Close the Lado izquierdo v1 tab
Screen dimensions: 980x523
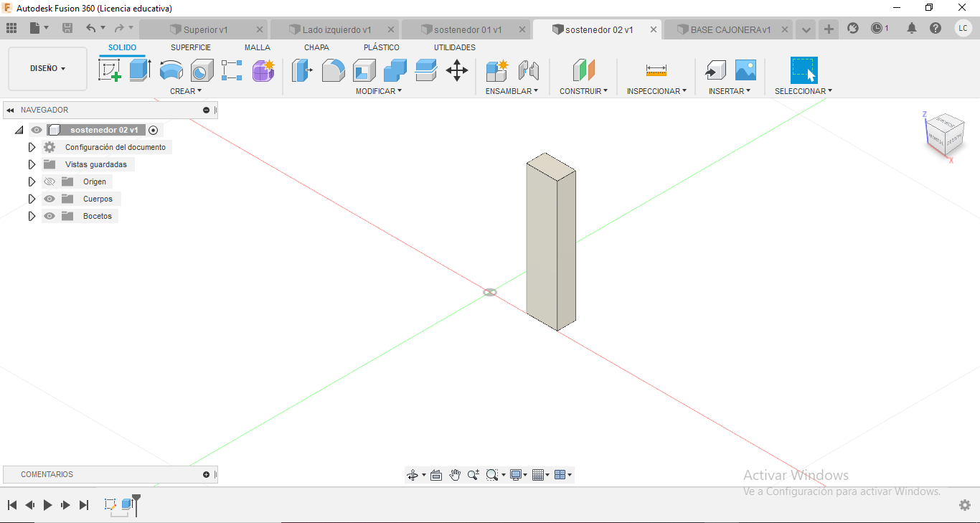click(x=391, y=29)
